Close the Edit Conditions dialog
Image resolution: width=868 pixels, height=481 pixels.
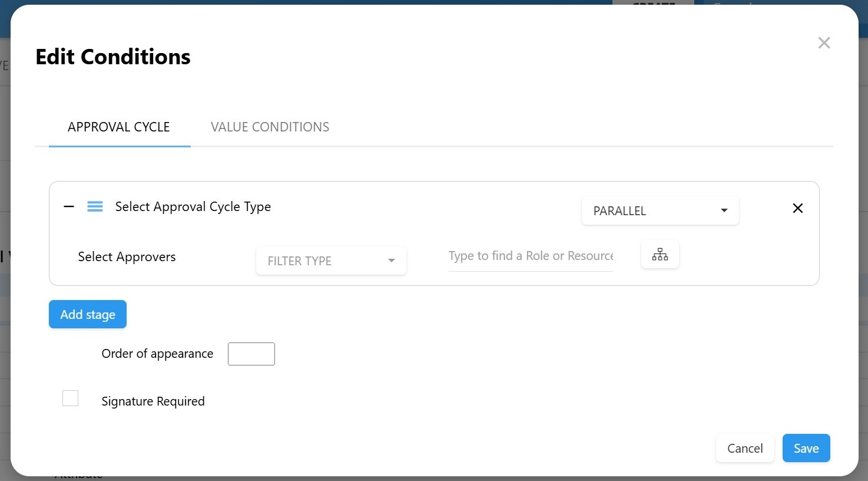pyautogui.click(x=824, y=43)
